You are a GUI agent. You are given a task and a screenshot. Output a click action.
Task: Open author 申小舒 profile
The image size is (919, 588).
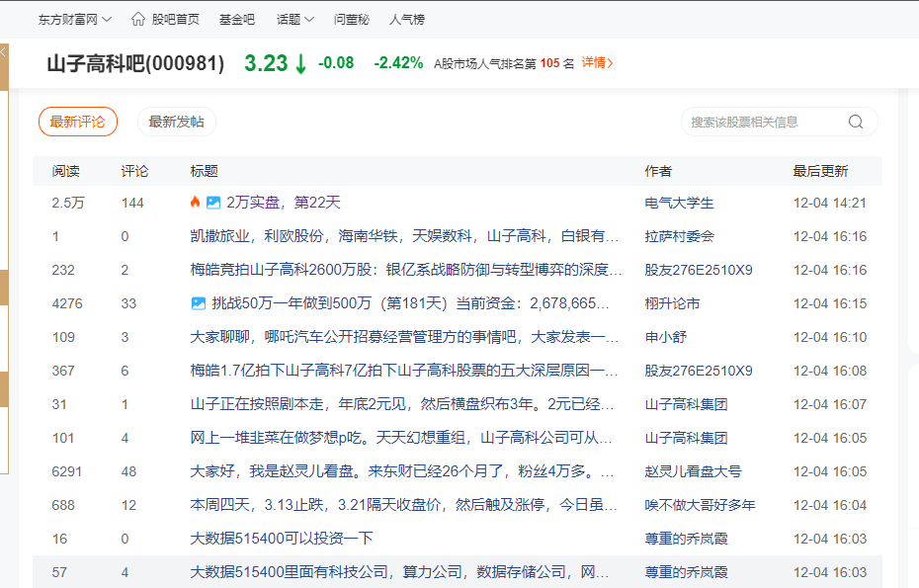(666, 337)
